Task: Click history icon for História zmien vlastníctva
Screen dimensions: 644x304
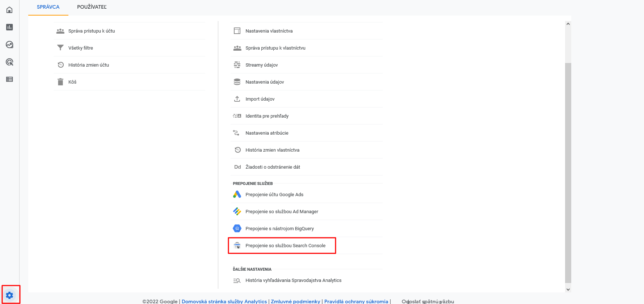Action: tap(237, 150)
